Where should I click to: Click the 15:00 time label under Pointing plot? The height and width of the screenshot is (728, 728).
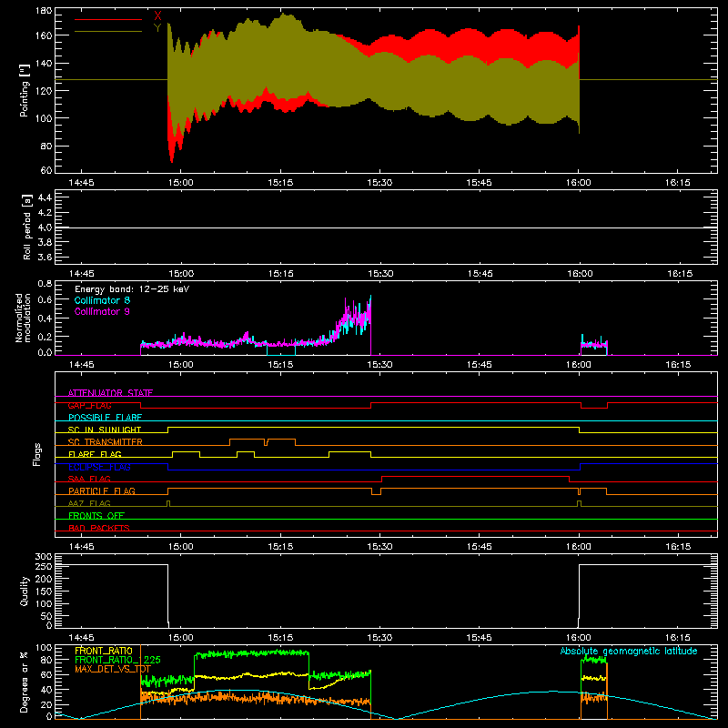point(180,183)
